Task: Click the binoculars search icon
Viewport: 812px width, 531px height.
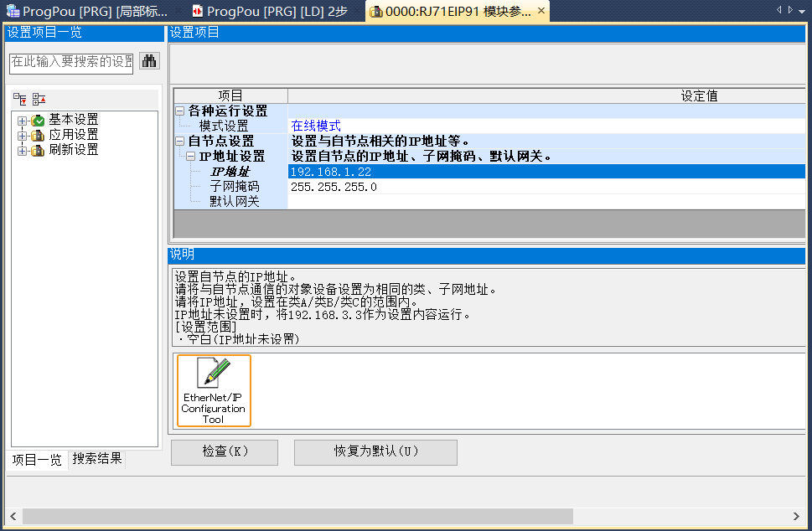Action: click(x=148, y=61)
